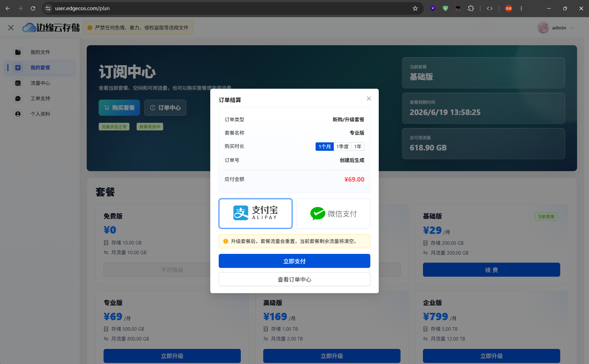Click the 618.90 GB total traffic value
Image resolution: width=589 pixels, height=364 pixels.
click(x=428, y=148)
